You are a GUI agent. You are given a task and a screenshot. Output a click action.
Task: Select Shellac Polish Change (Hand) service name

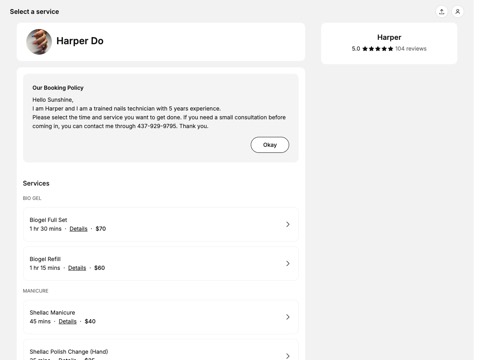pos(69,352)
